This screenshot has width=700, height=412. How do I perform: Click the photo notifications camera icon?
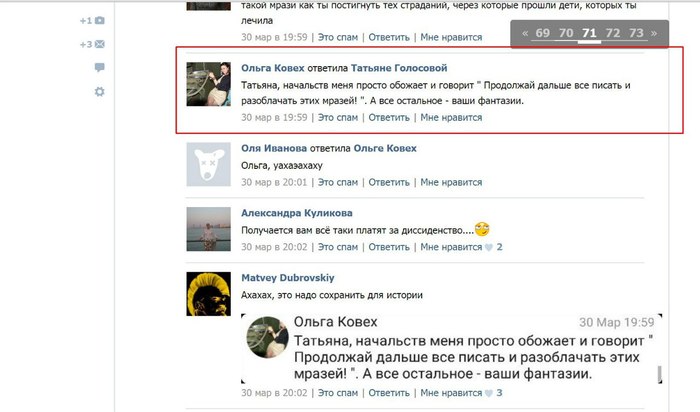[100, 21]
